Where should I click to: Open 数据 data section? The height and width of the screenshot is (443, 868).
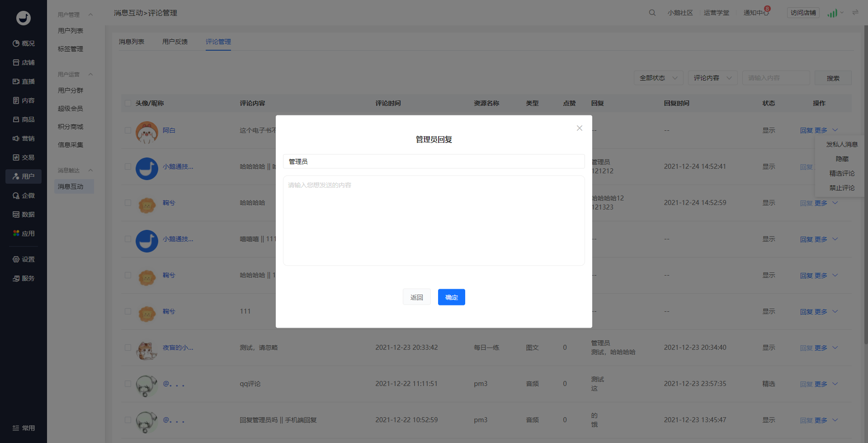click(24, 214)
